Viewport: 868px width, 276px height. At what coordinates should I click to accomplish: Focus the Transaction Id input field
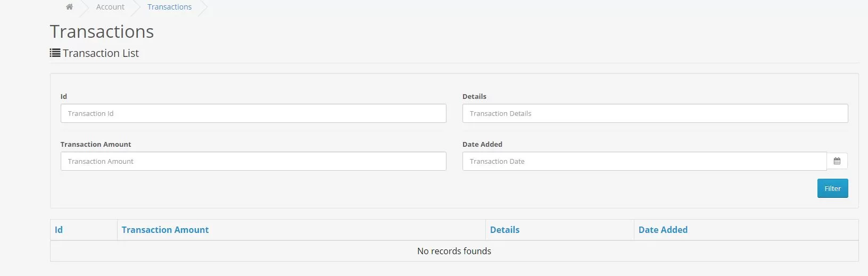click(253, 113)
